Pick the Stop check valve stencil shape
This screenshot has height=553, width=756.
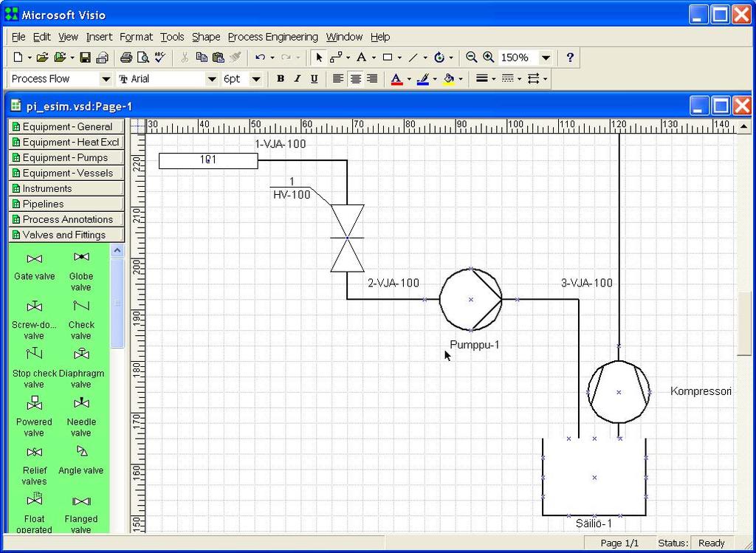[34, 369]
